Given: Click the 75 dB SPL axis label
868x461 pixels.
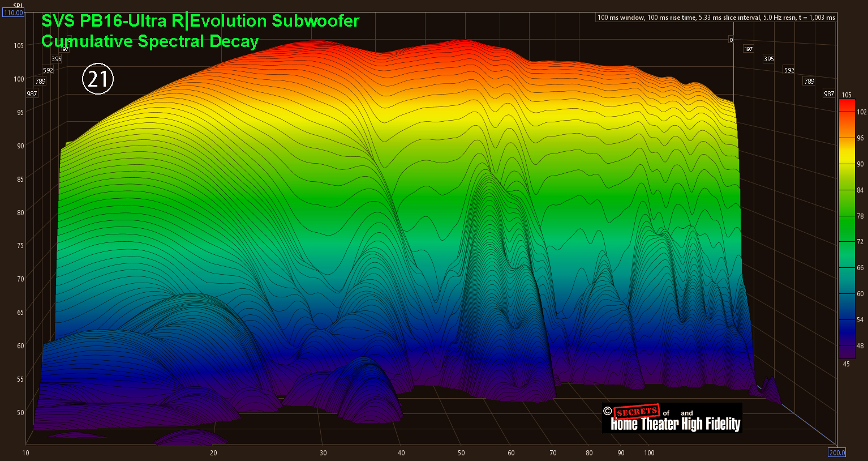Looking at the screenshot, I should tap(20, 246).
